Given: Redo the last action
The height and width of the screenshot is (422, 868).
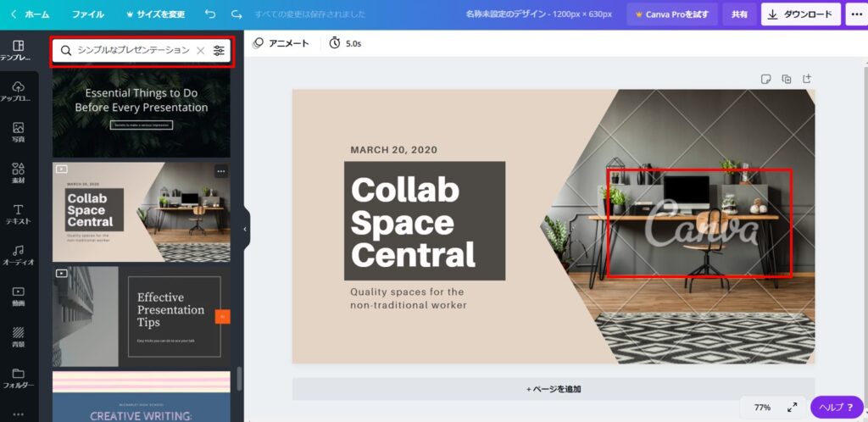Looking at the screenshot, I should point(237,14).
